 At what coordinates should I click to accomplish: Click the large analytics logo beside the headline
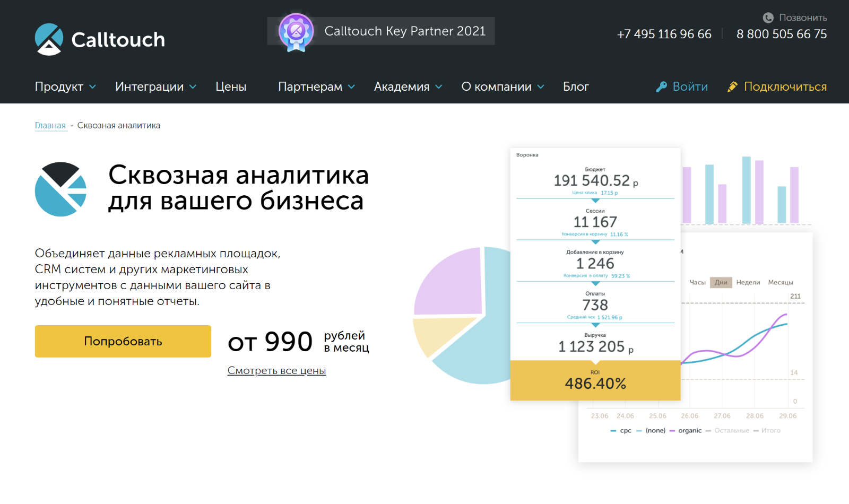coord(60,189)
